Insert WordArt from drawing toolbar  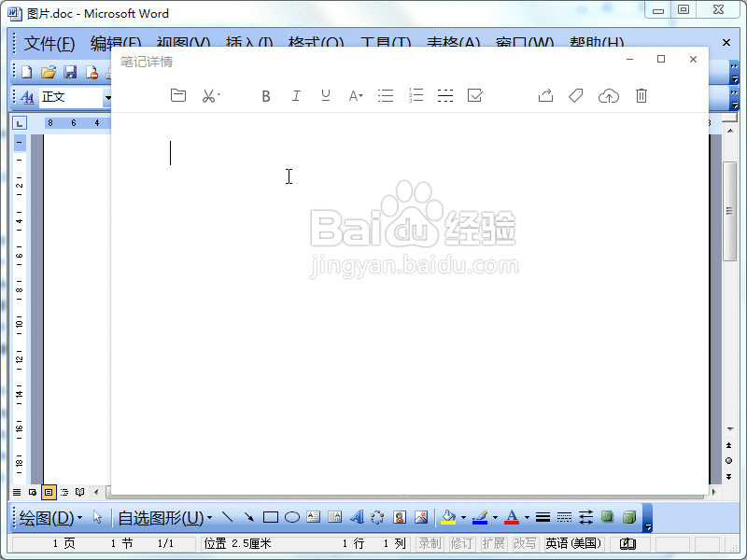357,517
